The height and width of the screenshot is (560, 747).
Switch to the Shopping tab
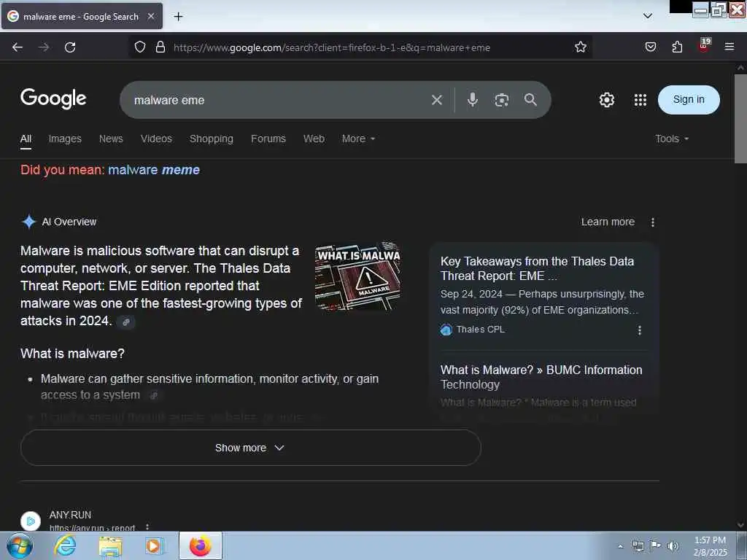pos(212,139)
